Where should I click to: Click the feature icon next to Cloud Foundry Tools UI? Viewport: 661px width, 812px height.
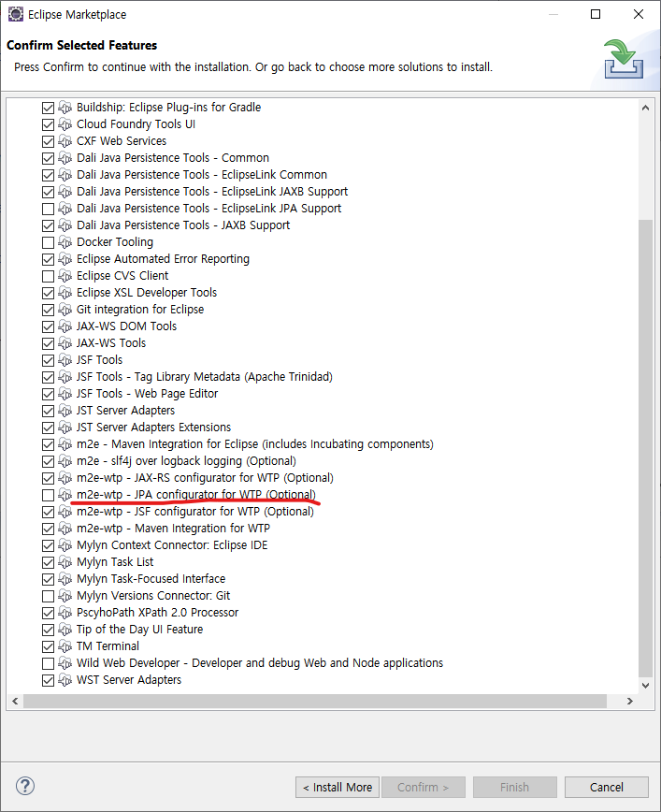point(65,124)
